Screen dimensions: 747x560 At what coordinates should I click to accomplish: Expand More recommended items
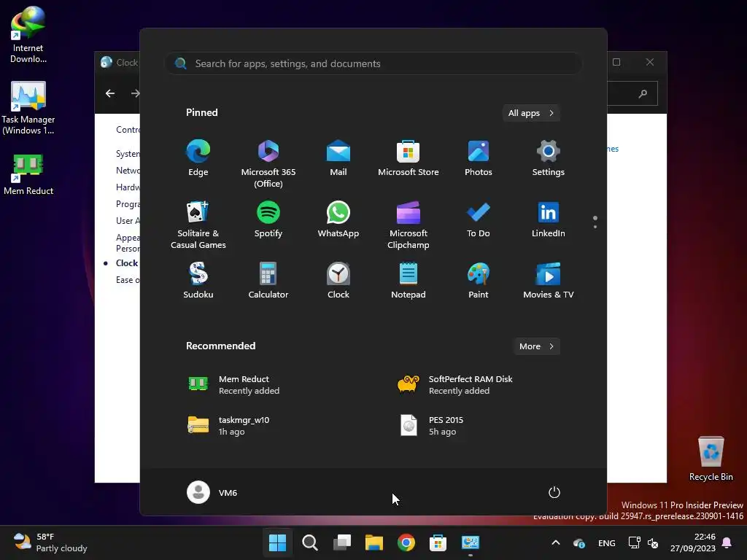536,346
